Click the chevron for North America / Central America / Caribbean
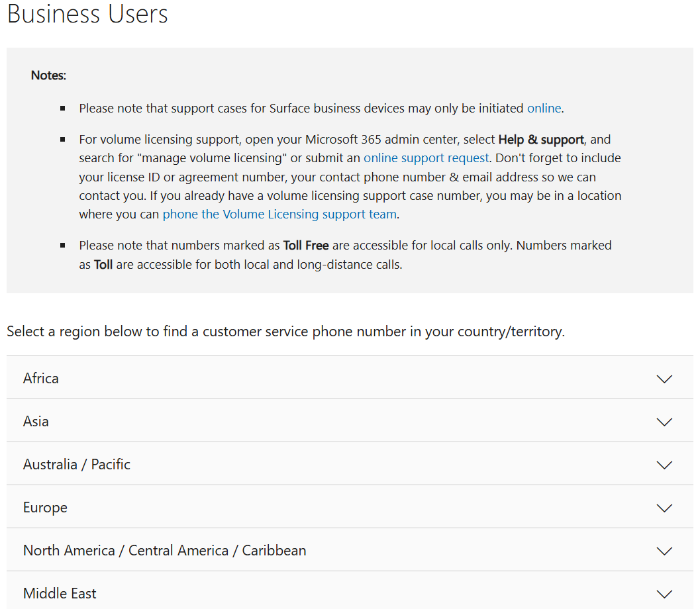Image resolution: width=700 pixels, height=609 pixels. tap(664, 551)
